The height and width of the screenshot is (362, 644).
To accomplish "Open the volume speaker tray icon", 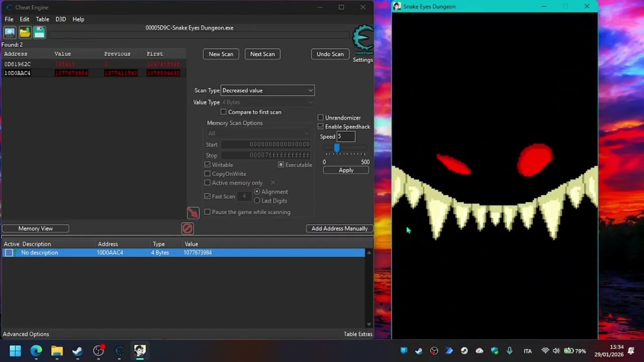I will pos(556,351).
